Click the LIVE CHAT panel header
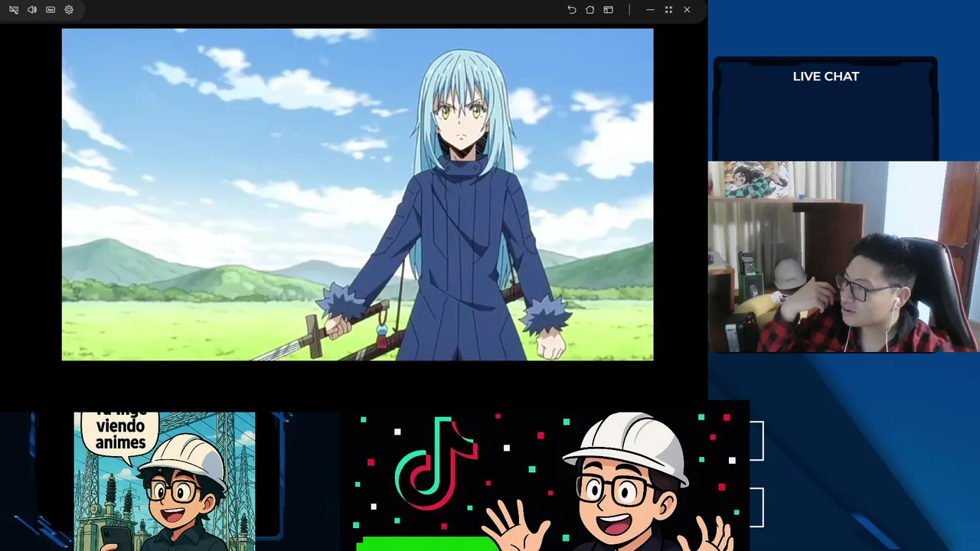 click(825, 77)
